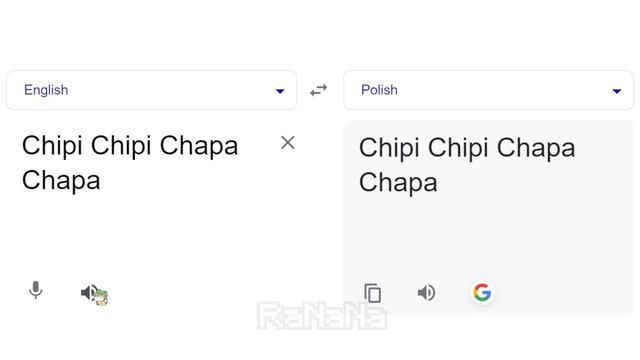
Task: Select the translated Chipi Chipi Chapa text
Action: tap(467, 148)
